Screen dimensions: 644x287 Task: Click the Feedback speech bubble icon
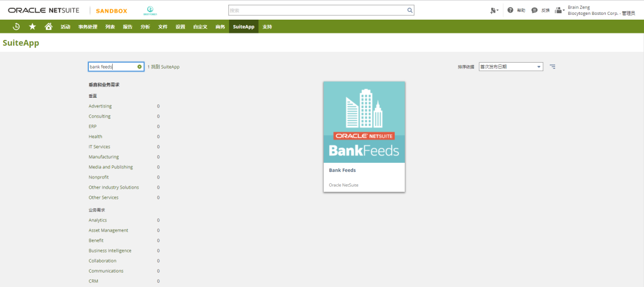click(x=534, y=10)
